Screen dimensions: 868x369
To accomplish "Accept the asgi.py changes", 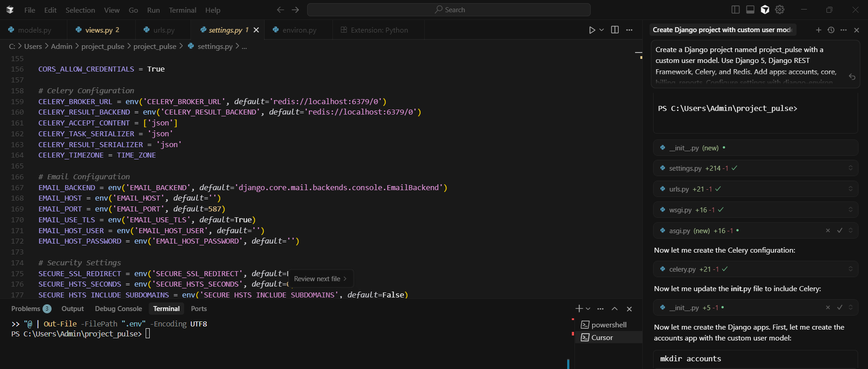I will point(840,230).
